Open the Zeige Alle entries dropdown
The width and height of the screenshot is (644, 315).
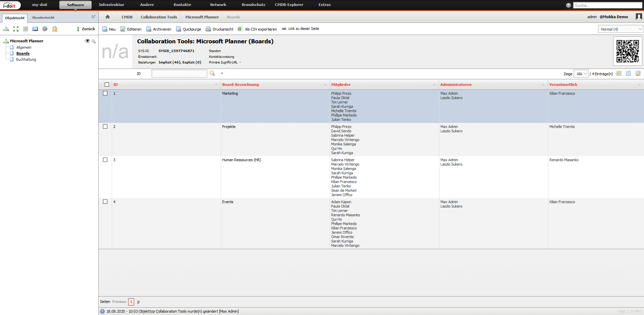tap(581, 74)
